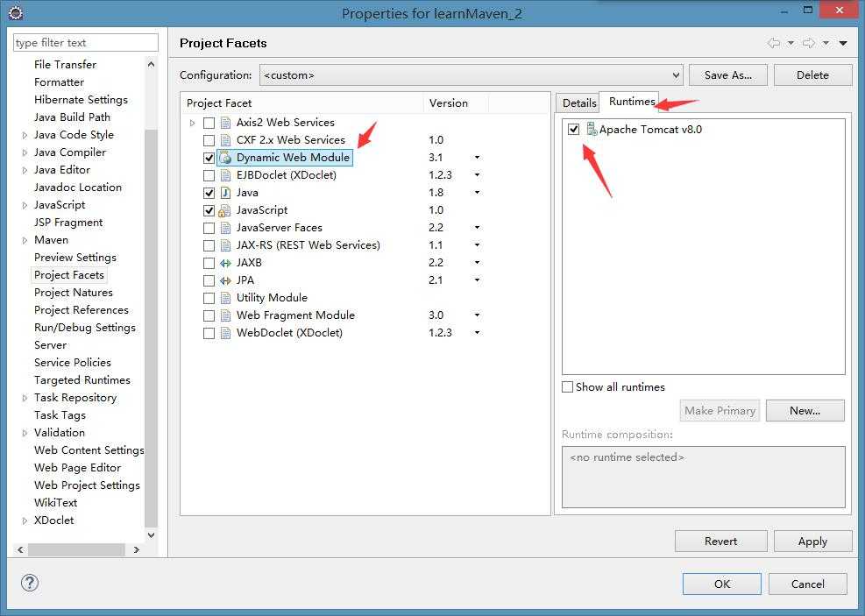Image resolution: width=865 pixels, height=616 pixels.
Task: Click the sidebar horizontal scrollbar thumb
Action: pos(76,549)
